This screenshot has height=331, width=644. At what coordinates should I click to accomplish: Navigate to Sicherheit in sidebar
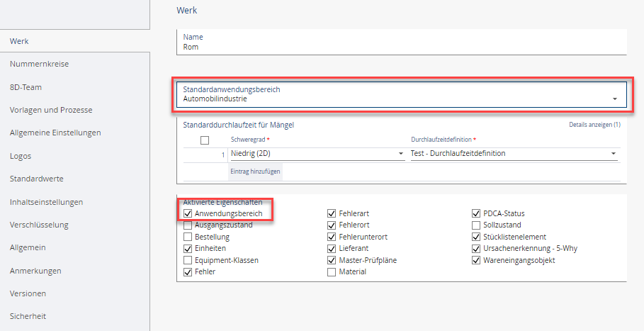click(x=28, y=316)
